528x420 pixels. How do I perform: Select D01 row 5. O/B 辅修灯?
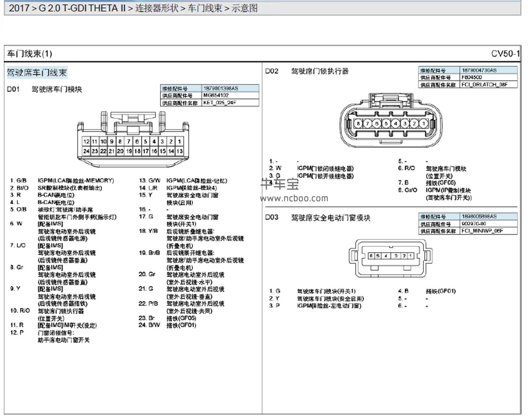(63, 213)
